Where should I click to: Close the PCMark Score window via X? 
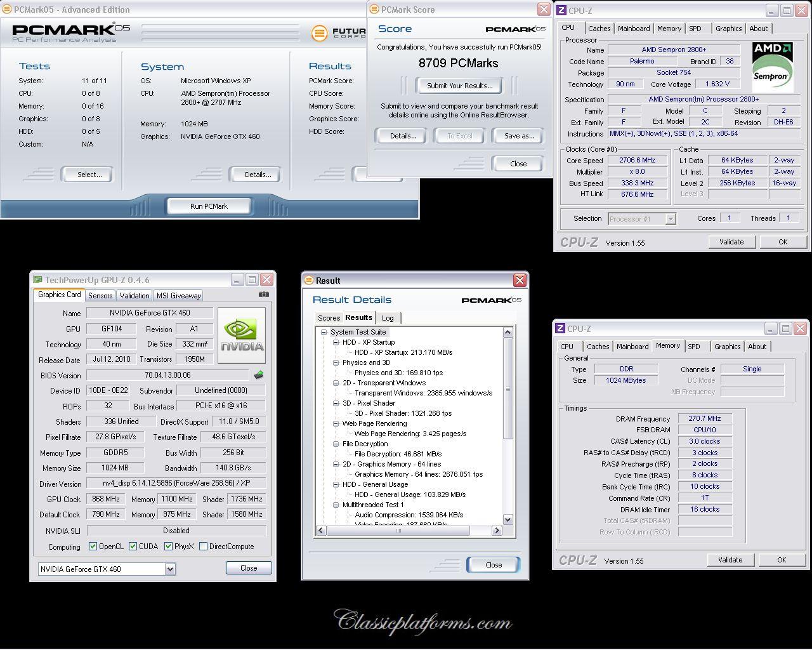point(544,9)
